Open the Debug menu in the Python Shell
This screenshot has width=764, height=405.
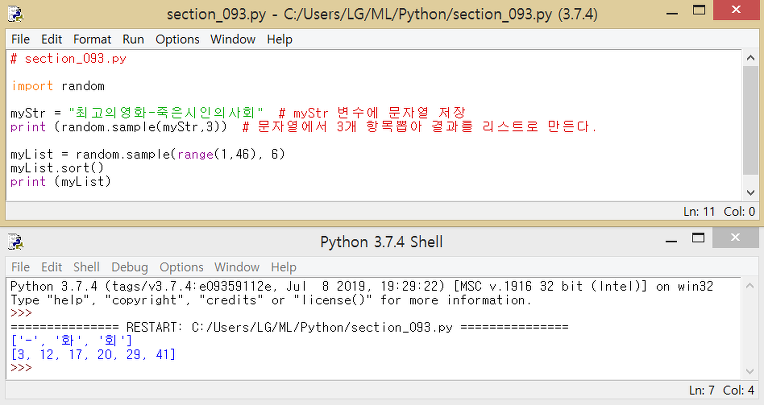point(130,267)
